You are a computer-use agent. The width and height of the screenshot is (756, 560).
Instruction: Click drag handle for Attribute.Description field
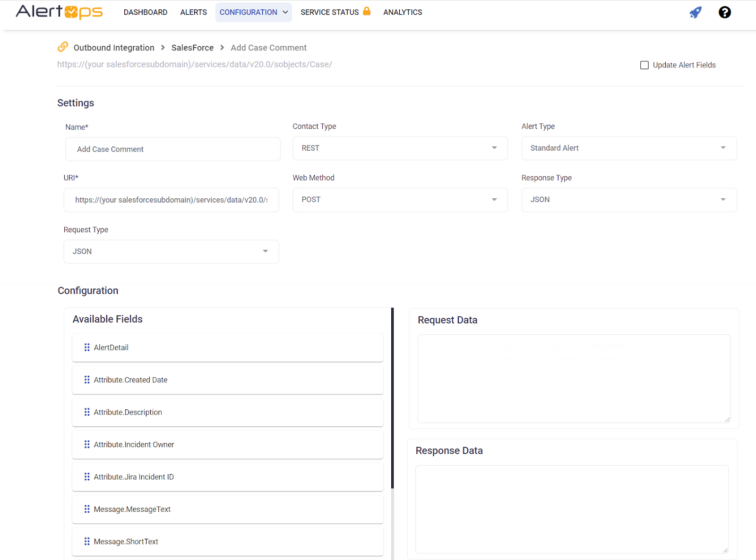(x=87, y=412)
